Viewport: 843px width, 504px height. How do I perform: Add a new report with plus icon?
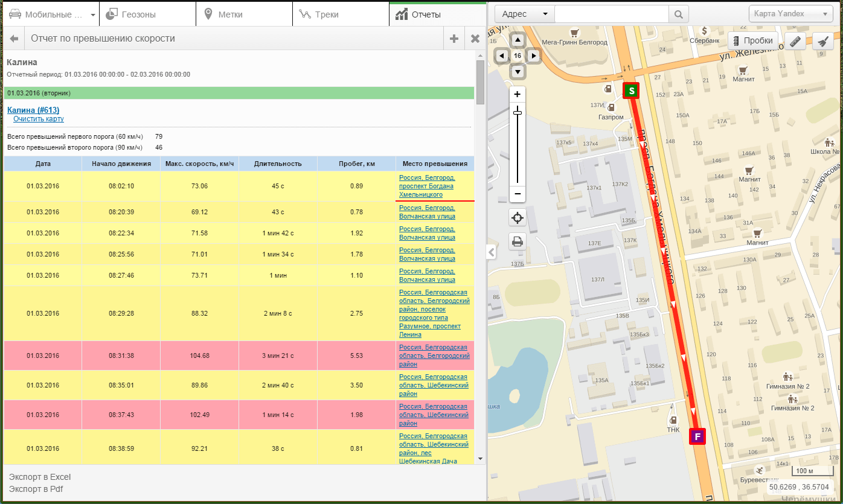[454, 39]
